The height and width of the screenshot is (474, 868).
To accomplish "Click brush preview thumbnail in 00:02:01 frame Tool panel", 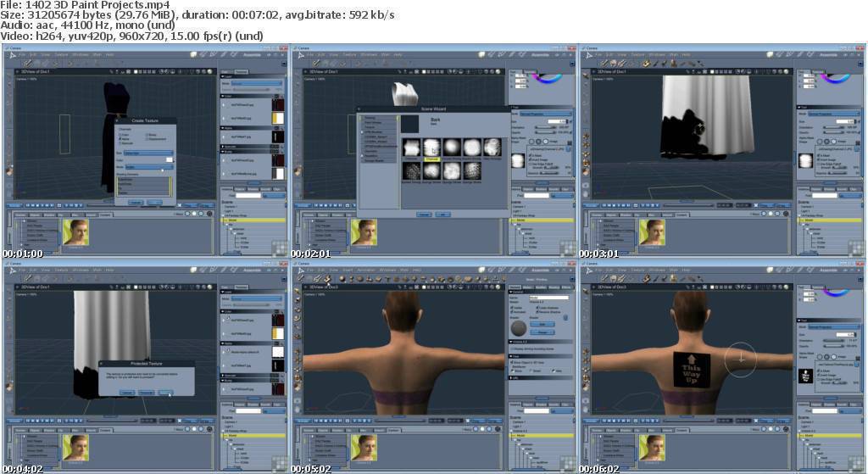I will [x=518, y=161].
